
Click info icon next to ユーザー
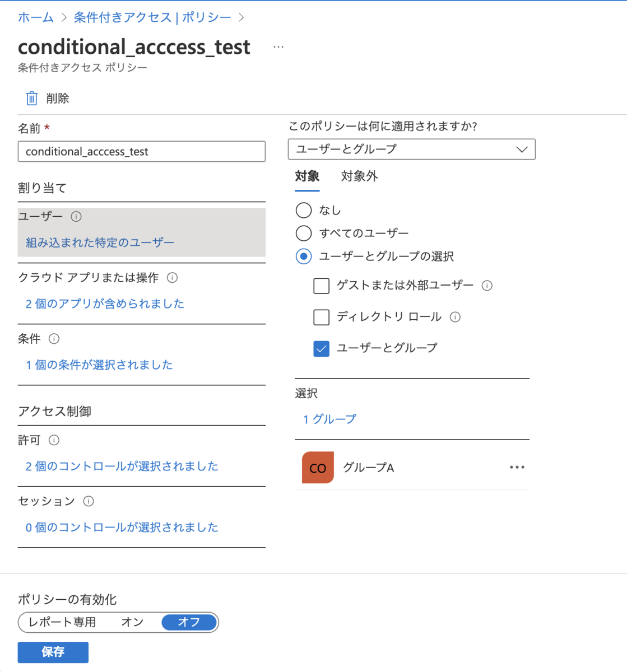tap(76, 217)
